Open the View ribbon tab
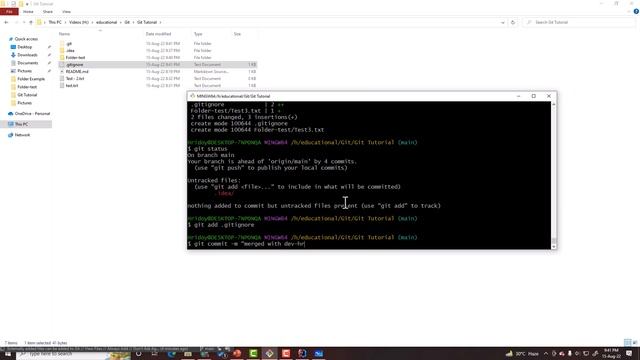This screenshot has width=640, height=360. tap(66, 12)
